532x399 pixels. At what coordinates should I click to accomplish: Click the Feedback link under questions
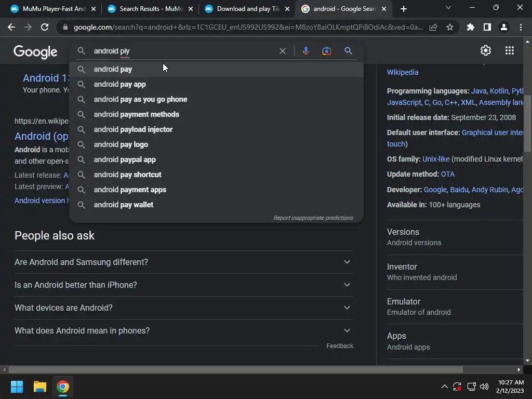coord(340,345)
